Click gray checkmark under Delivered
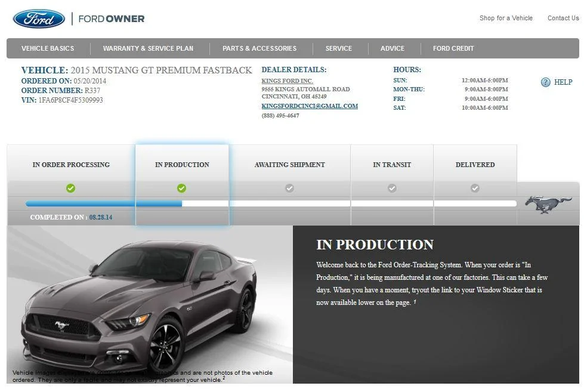Viewport: 584px width, 392px height. click(x=475, y=188)
